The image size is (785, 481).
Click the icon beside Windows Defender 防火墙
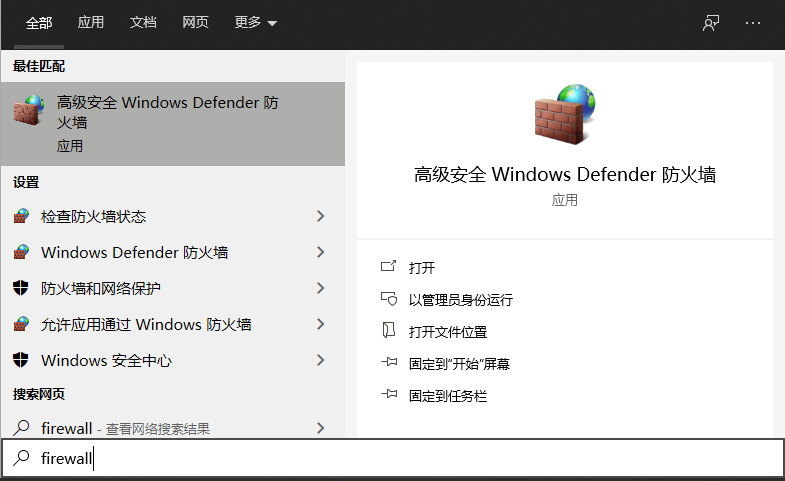tap(21, 252)
